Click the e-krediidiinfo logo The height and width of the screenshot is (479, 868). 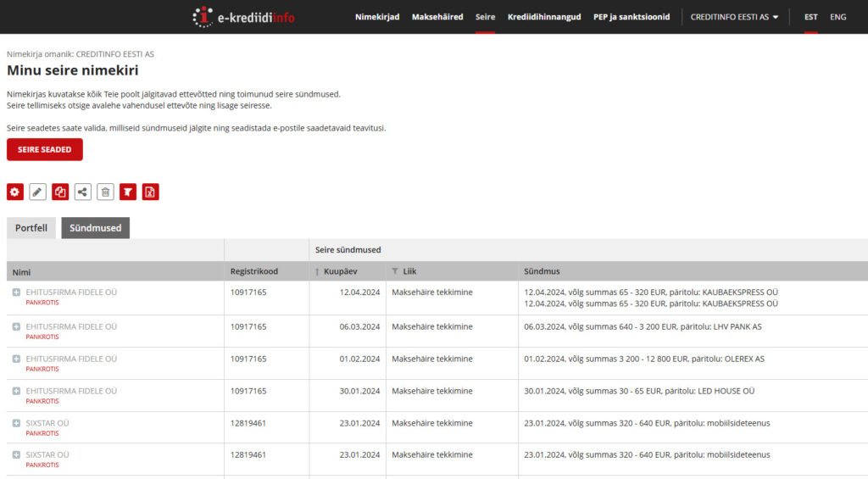(x=243, y=17)
